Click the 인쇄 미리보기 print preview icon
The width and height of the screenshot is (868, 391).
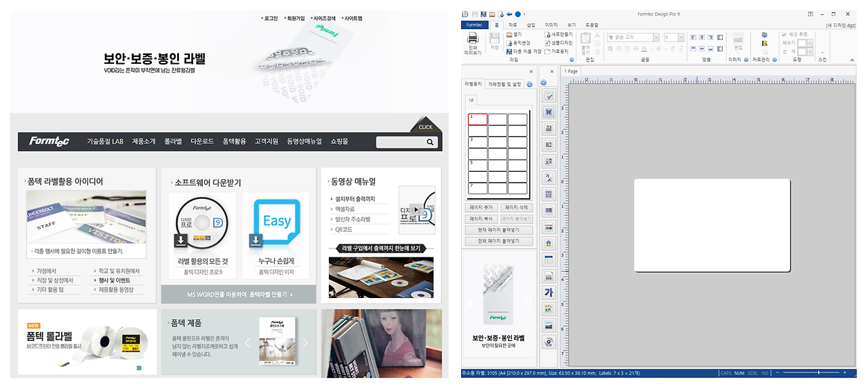point(473,43)
